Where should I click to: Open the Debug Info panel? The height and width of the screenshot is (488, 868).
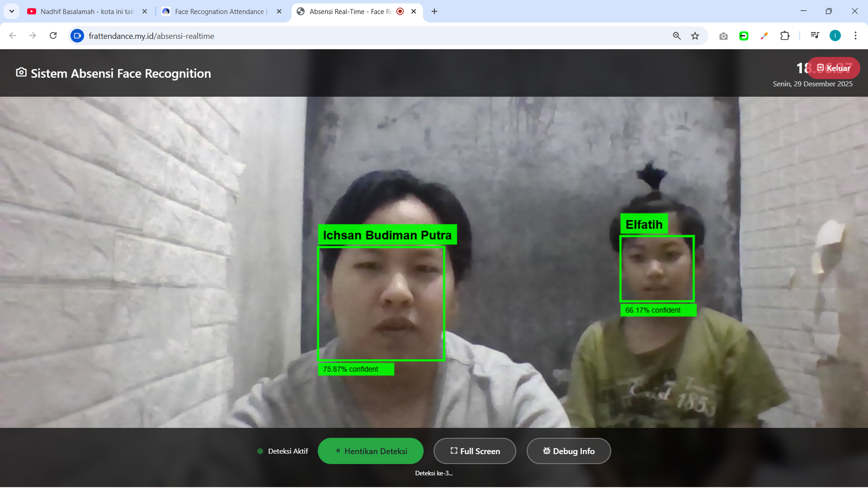point(569,451)
